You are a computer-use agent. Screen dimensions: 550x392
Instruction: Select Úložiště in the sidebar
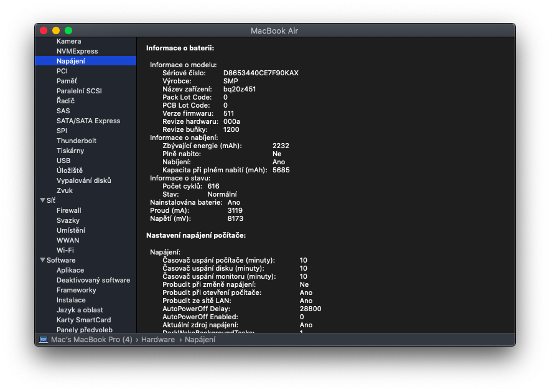pyautogui.click(x=69, y=170)
